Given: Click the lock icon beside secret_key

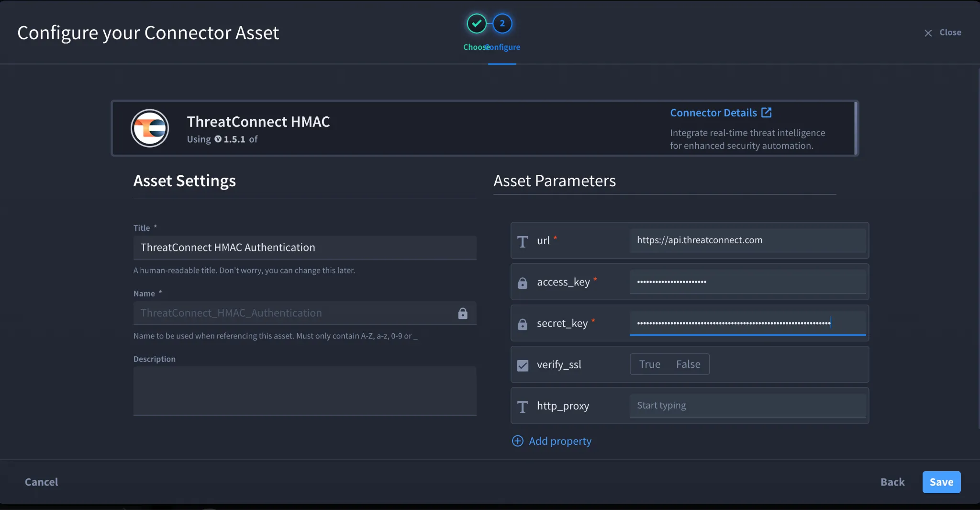Looking at the screenshot, I should pyautogui.click(x=523, y=324).
